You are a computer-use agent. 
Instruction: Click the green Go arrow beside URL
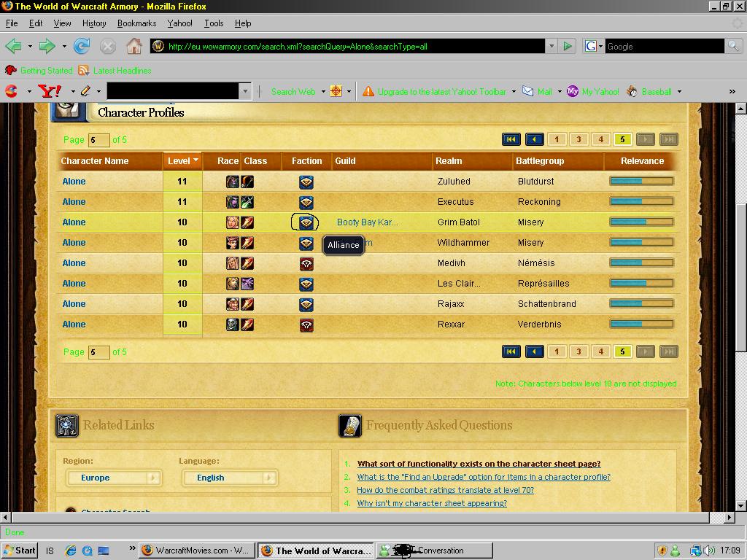(568, 46)
